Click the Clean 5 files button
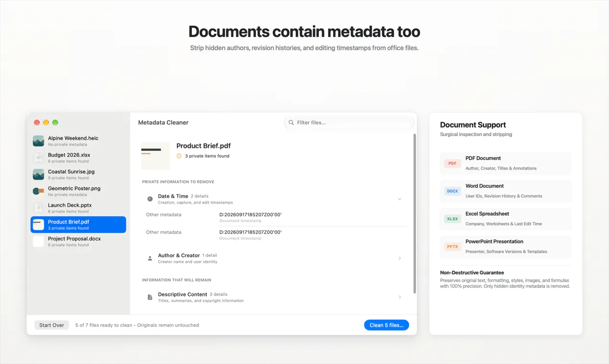 [386, 325]
